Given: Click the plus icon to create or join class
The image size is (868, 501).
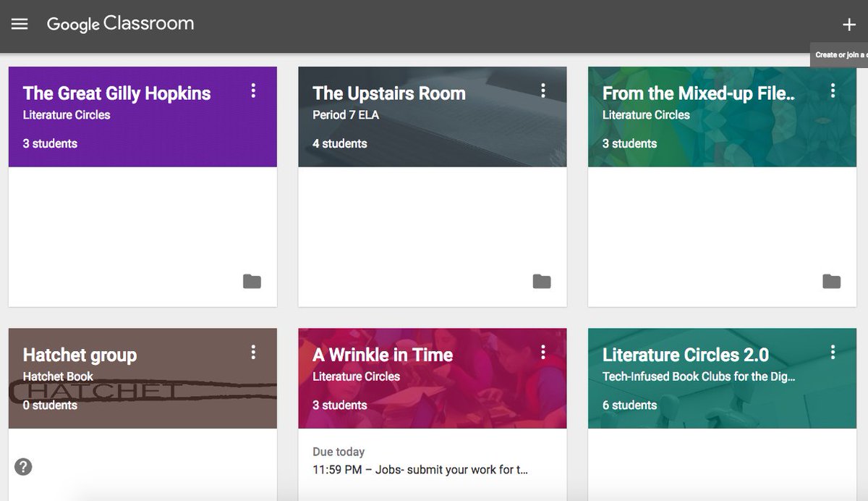Looking at the screenshot, I should click(848, 25).
